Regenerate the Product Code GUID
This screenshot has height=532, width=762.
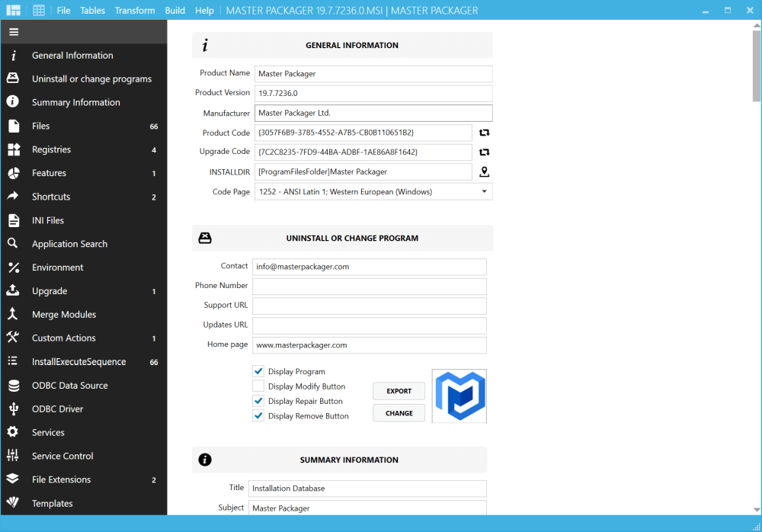[x=485, y=133]
